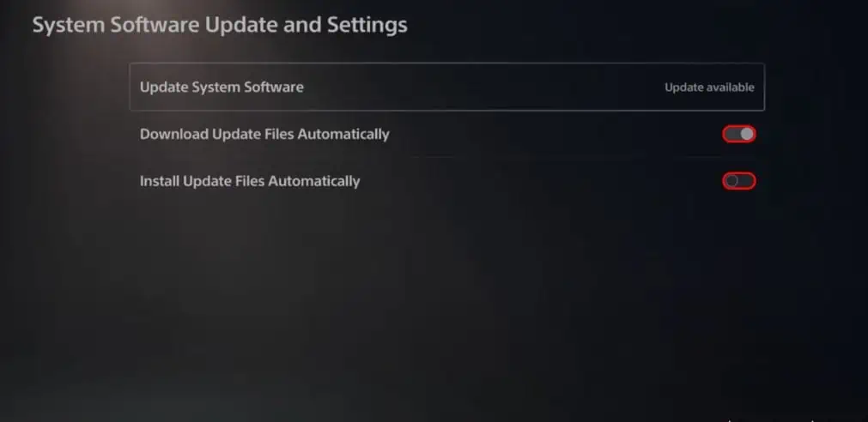Enable Install Update Files Automatically toggle
This screenshot has width=868, height=422.
click(739, 181)
